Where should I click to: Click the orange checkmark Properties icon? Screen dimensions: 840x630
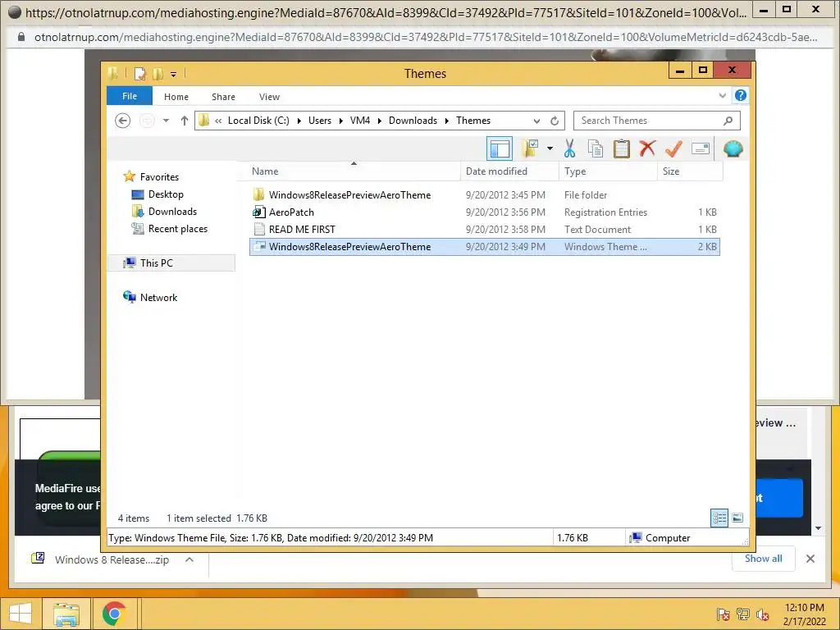673,148
